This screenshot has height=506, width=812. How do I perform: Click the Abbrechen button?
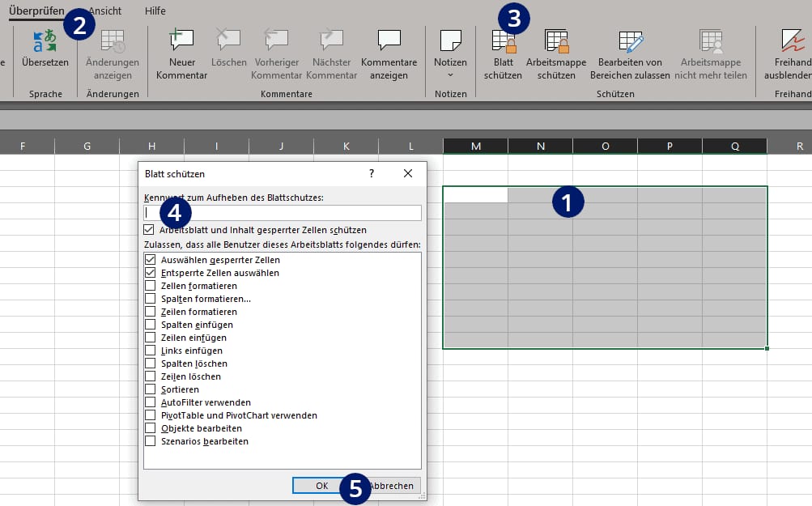(x=391, y=485)
